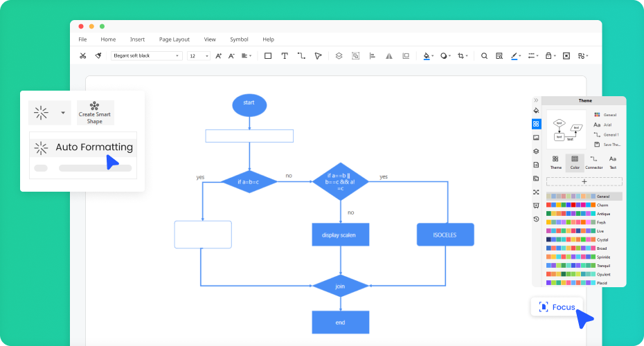This screenshot has height=346, width=644.
Task: Switch to the Connector tab in Theme panel
Action: point(593,163)
